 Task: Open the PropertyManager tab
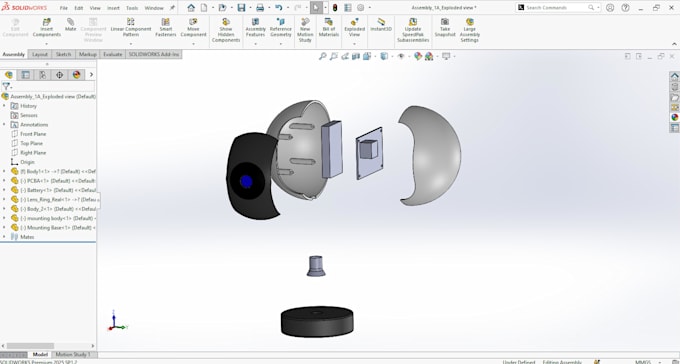[x=26, y=75]
